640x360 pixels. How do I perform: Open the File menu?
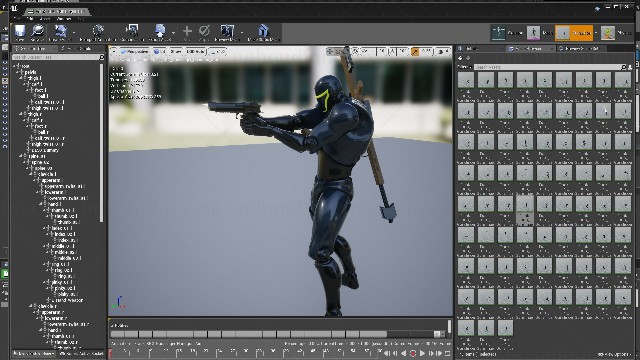click(16, 19)
